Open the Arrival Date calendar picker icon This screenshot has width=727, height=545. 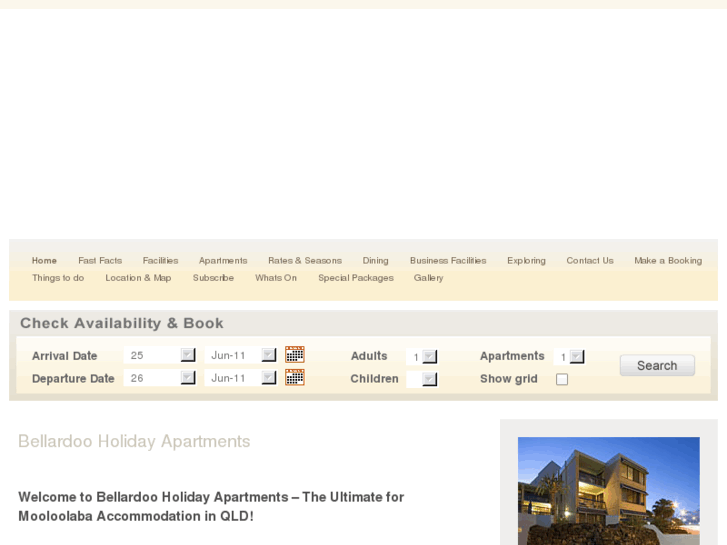[x=294, y=355]
